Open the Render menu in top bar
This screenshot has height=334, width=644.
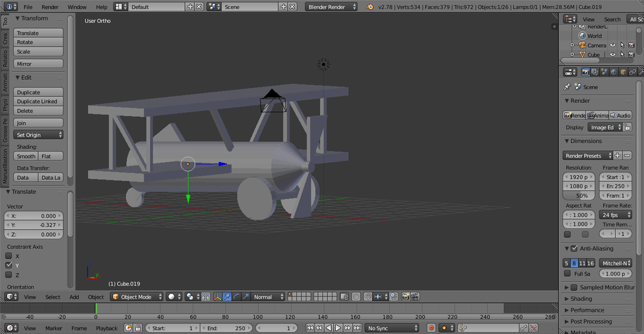pyautogui.click(x=50, y=7)
